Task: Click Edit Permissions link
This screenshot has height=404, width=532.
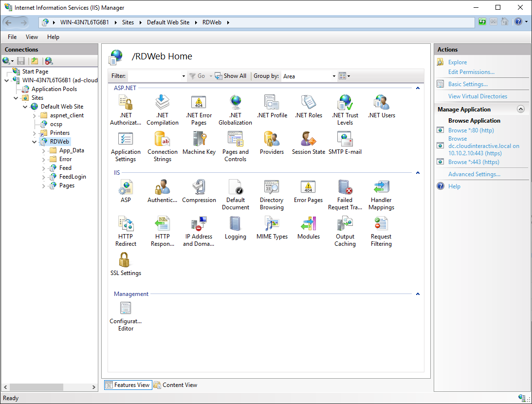Action: (471, 72)
